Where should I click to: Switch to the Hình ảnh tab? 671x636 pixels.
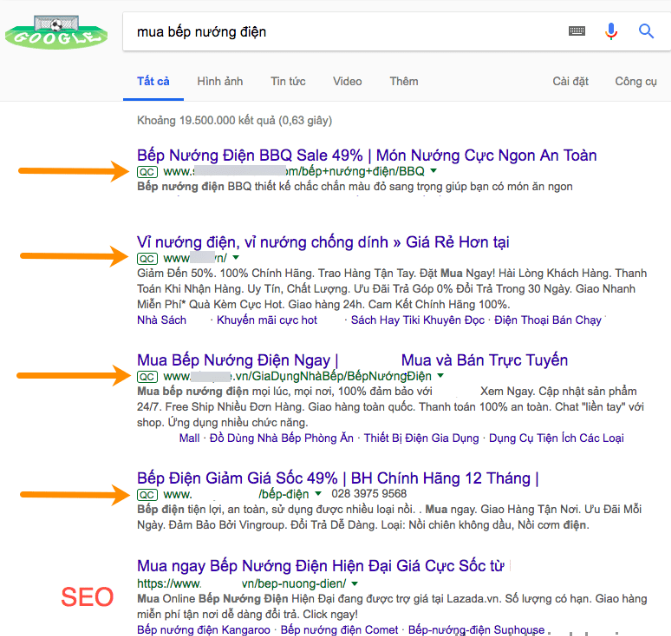pyautogui.click(x=220, y=81)
